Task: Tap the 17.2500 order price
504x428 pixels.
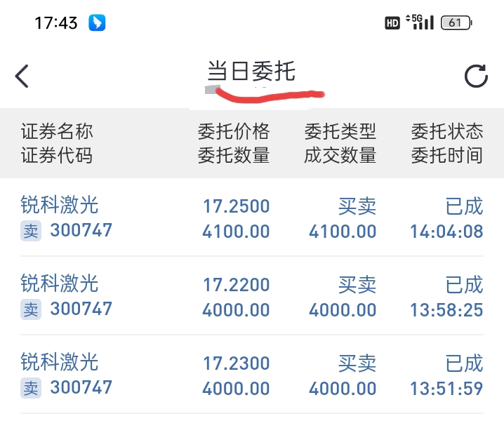Action: [x=237, y=206]
